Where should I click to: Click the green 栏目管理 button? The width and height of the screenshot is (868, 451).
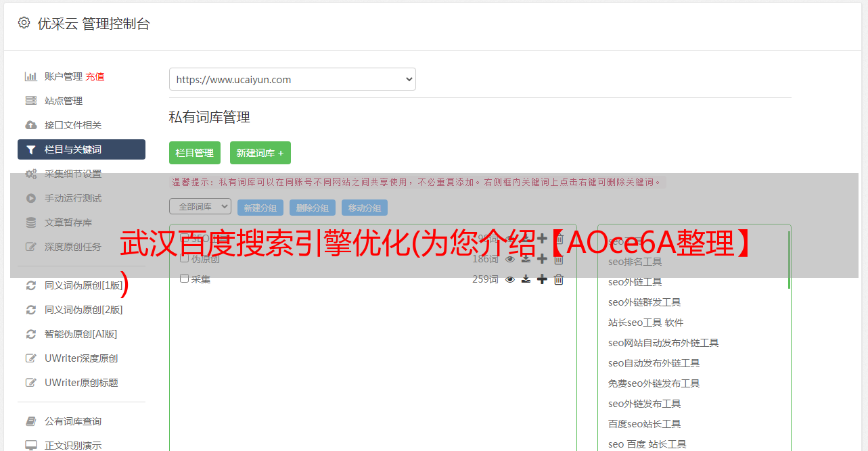(195, 153)
